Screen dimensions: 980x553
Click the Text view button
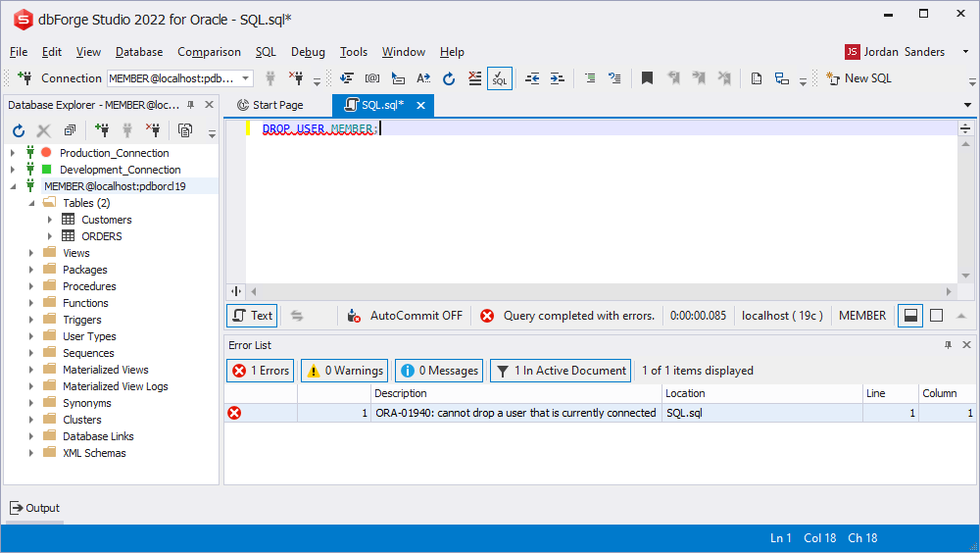tap(252, 316)
